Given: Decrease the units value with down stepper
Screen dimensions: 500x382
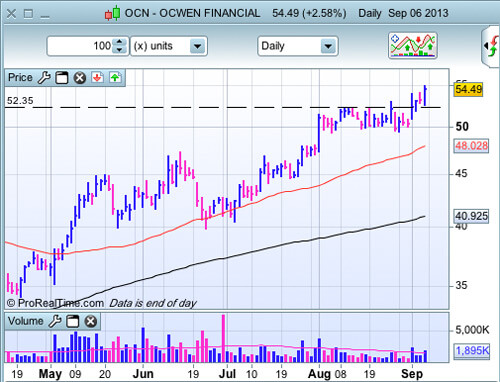Looking at the screenshot, I should tap(119, 50).
